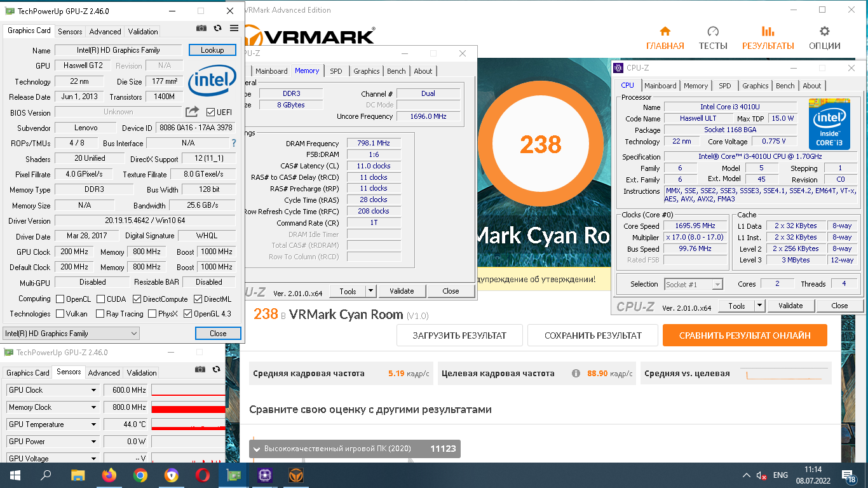This screenshot has width=868, height=488.
Task: Click GPU-Z refresh icon in top window
Action: point(218,29)
